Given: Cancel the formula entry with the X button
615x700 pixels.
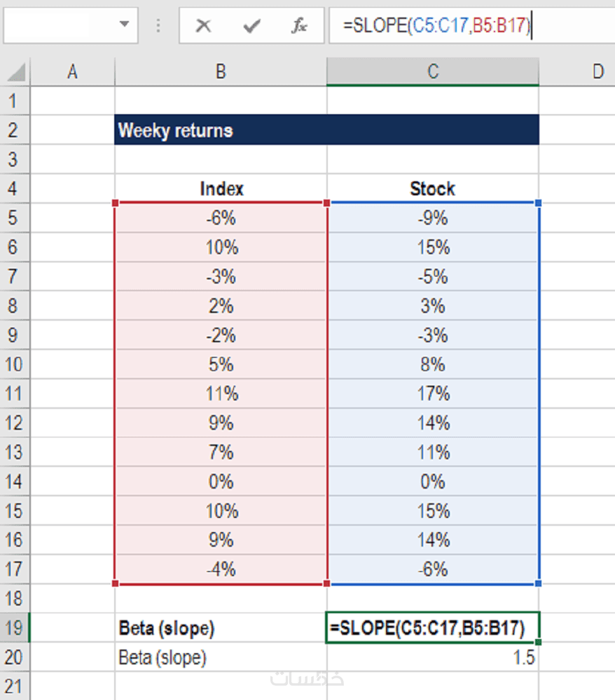Looking at the screenshot, I should (x=204, y=27).
